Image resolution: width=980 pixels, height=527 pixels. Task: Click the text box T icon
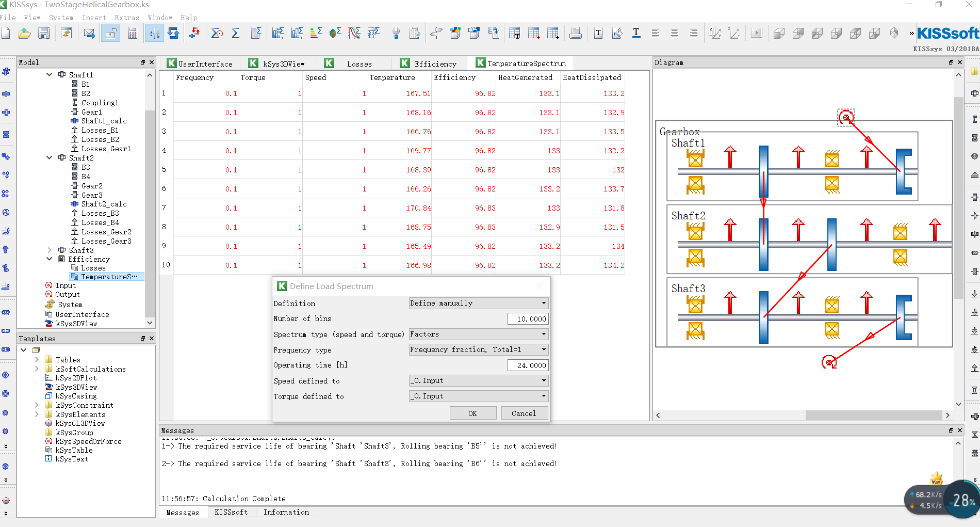coord(598,34)
